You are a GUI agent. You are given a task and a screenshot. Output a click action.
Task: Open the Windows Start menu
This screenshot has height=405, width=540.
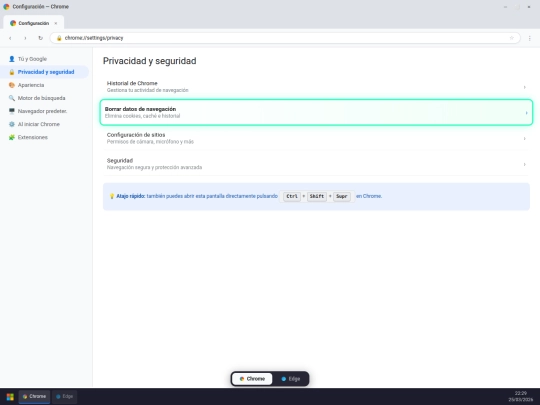pyautogui.click(x=10, y=397)
